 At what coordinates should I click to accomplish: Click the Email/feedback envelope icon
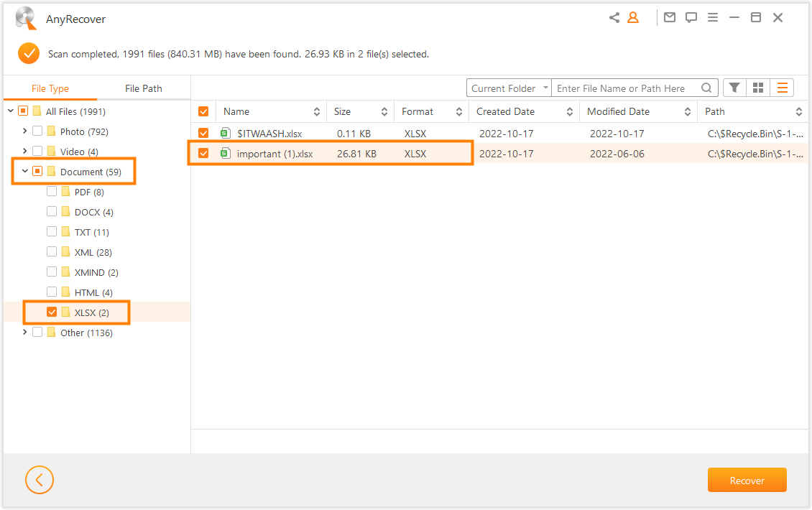point(670,17)
